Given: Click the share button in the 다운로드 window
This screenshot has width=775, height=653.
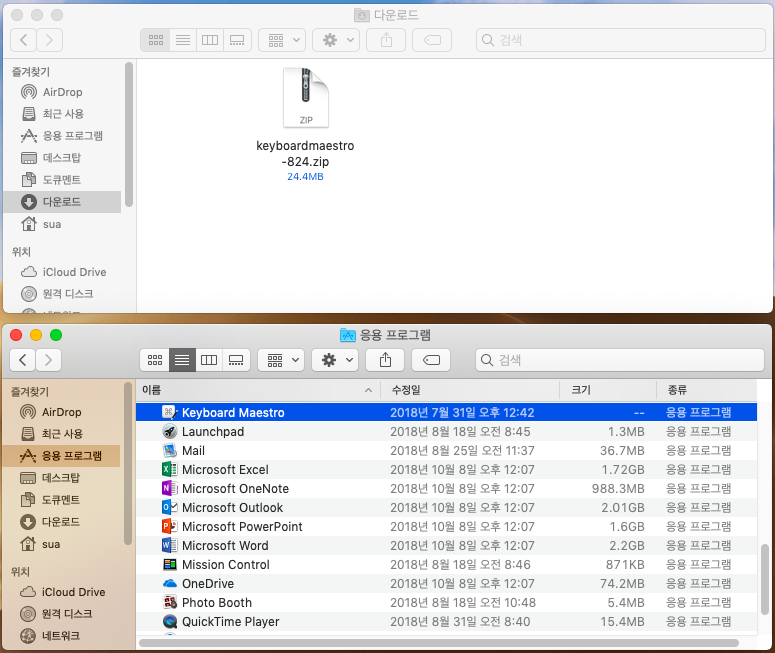Looking at the screenshot, I should tap(386, 40).
